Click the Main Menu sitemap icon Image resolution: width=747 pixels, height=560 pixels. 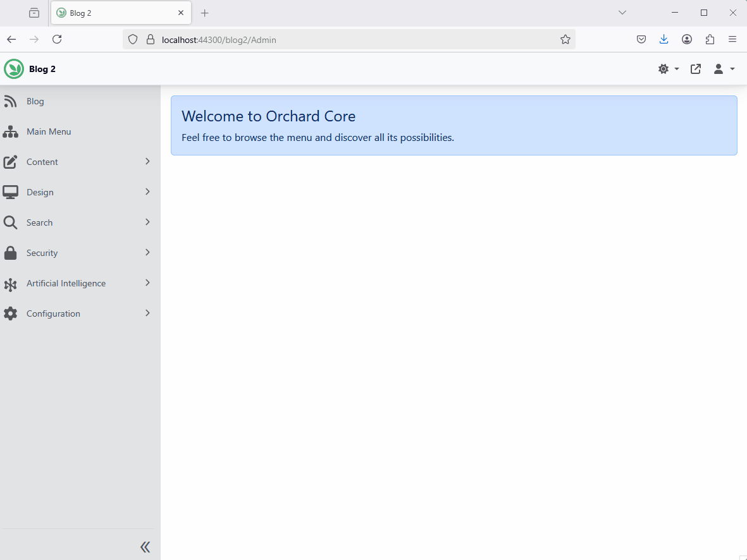click(11, 131)
